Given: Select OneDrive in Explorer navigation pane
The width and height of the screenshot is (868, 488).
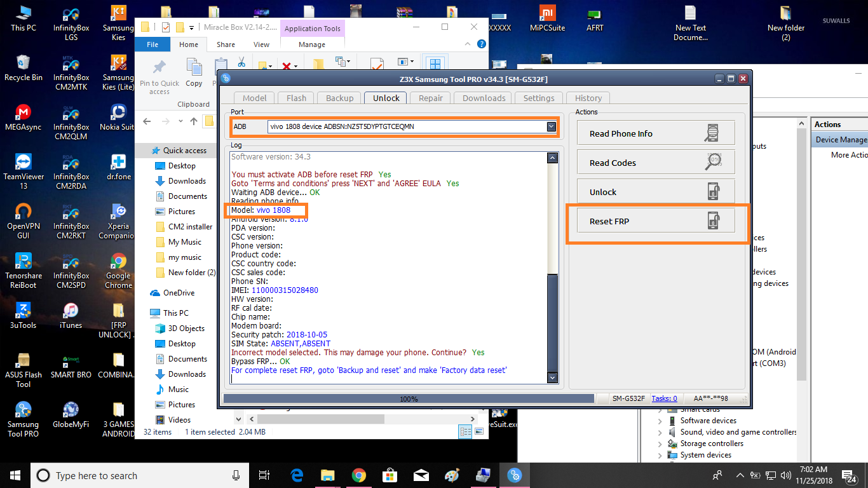Looking at the screenshot, I should click(x=179, y=293).
